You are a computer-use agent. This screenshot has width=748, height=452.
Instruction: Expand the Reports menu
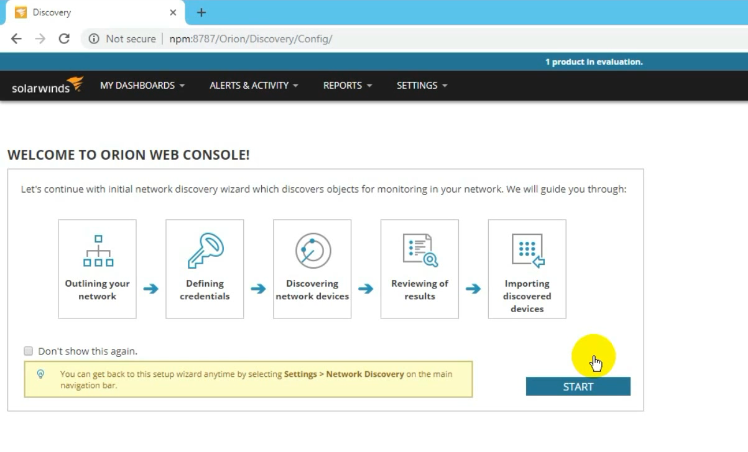[347, 86]
